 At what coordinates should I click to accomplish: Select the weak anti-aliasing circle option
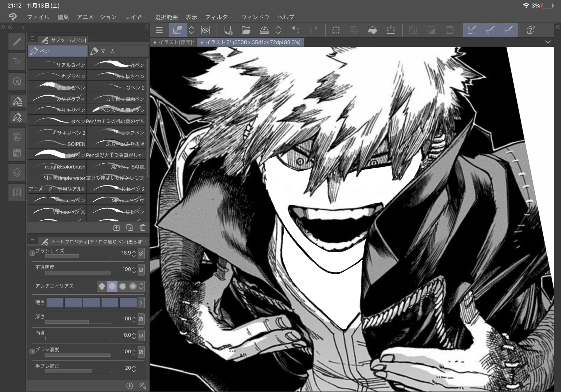(112, 286)
